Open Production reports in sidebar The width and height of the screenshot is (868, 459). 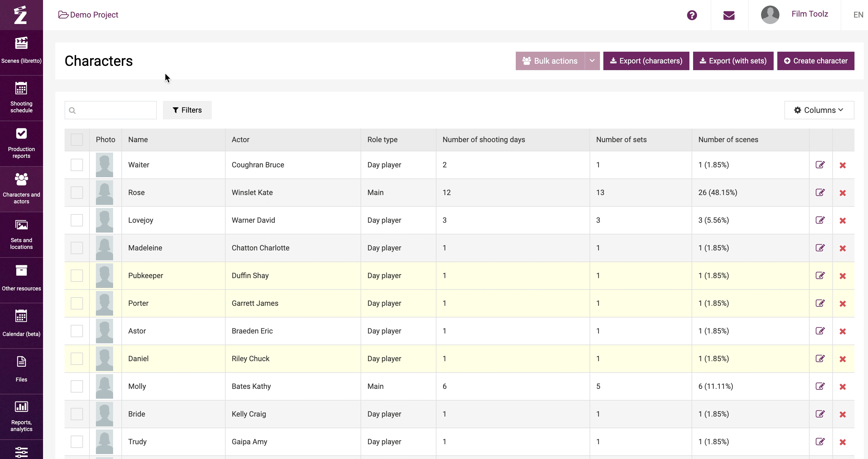click(x=21, y=143)
